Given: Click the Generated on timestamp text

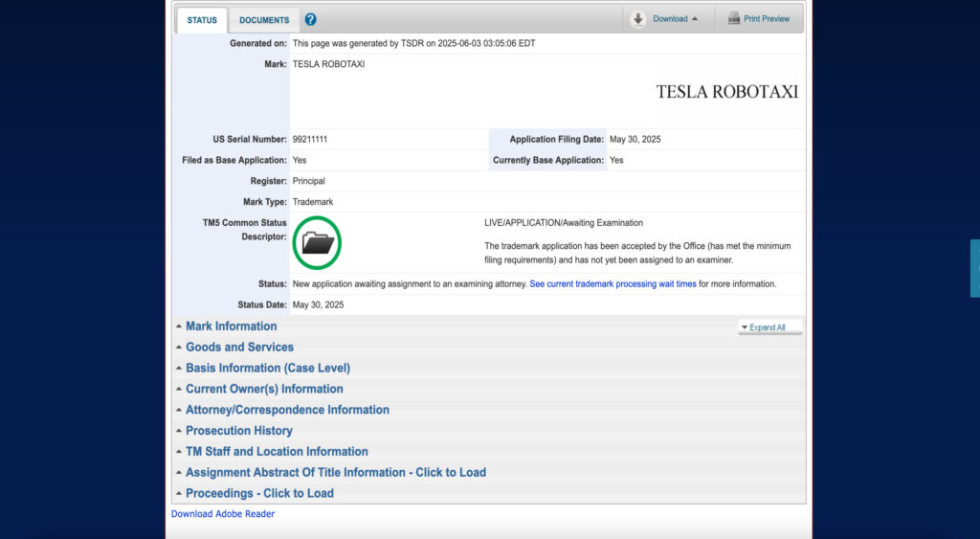Looking at the screenshot, I should click(x=413, y=43).
